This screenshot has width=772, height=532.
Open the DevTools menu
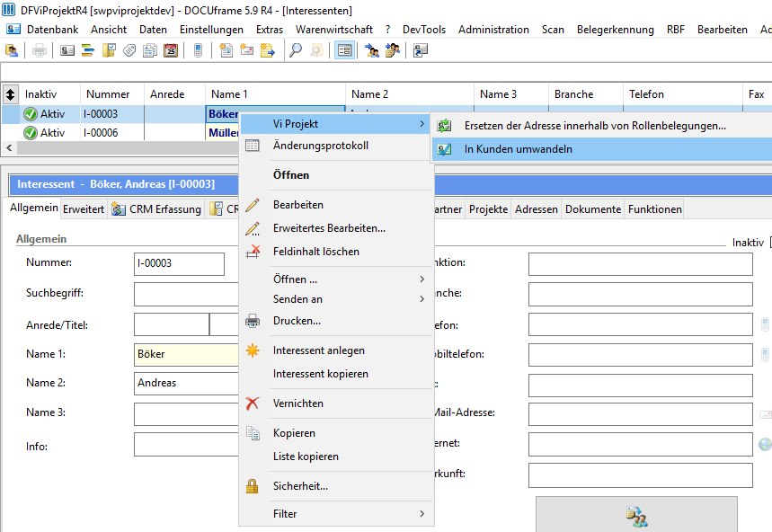[x=424, y=30]
